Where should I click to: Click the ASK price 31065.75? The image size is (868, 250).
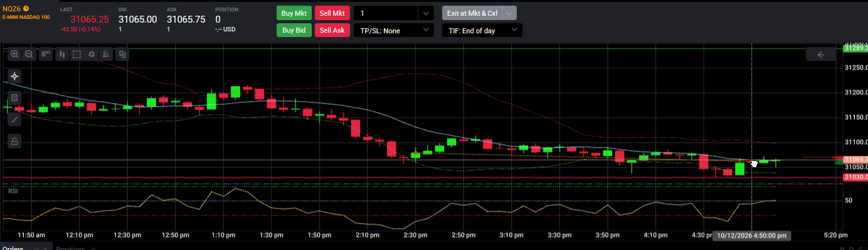(x=186, y=19)
